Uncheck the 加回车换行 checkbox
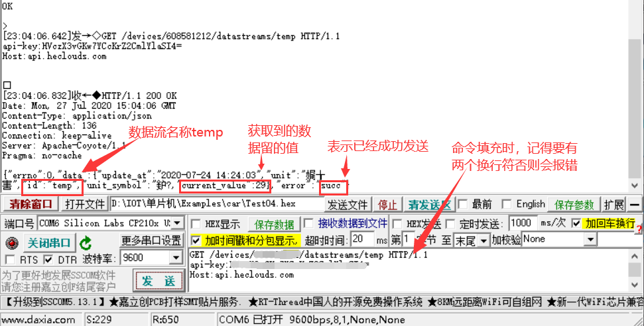 coord(576,223)
